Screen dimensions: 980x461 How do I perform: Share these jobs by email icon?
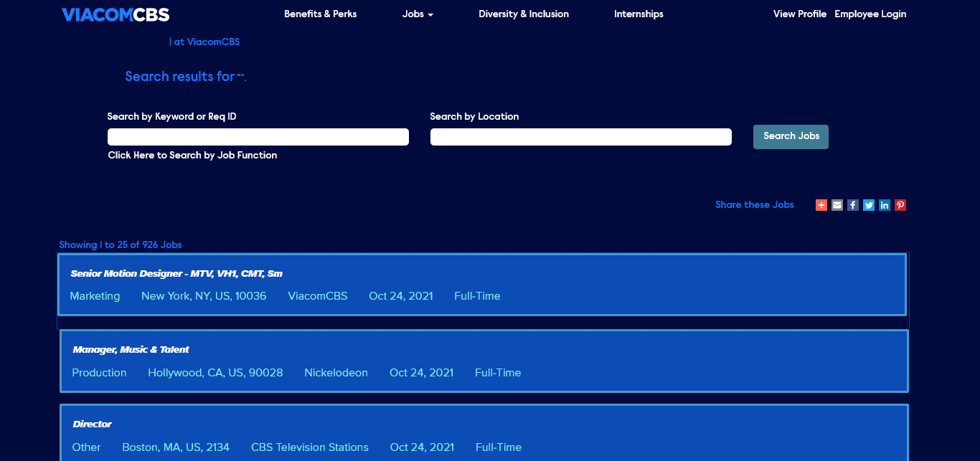pyautogui.click(x=837, y=205)
